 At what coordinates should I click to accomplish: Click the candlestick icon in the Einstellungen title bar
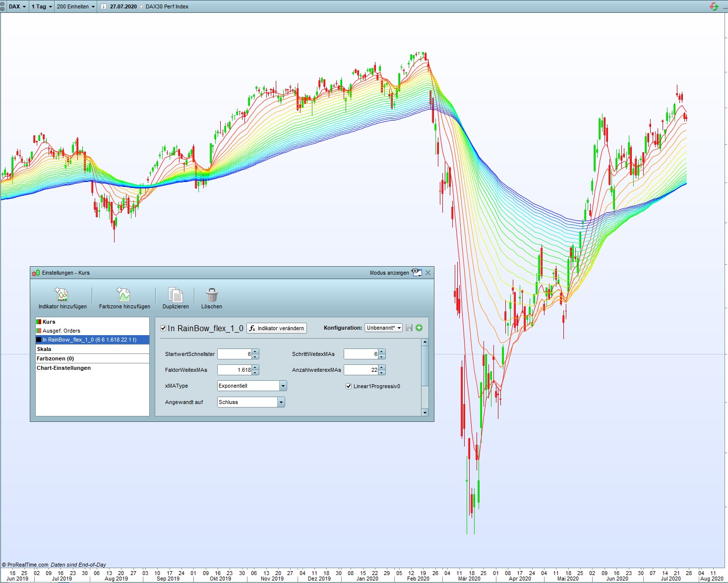36,273
